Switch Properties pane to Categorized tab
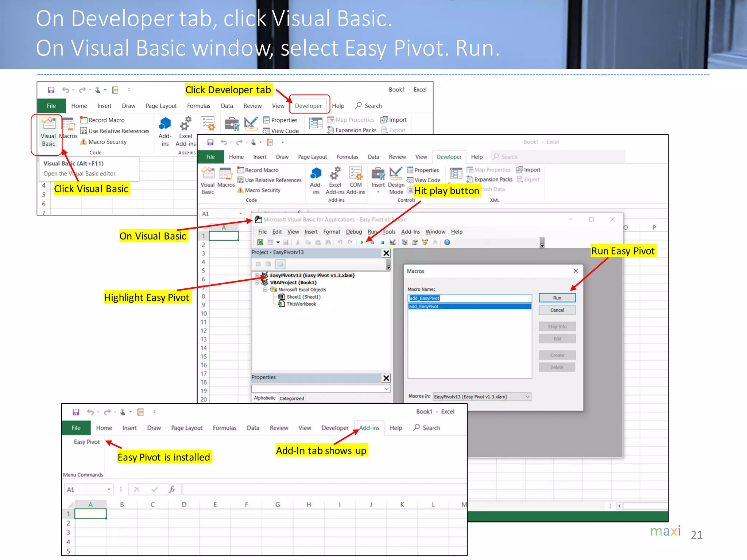The width and height of the screenshot is (747, 560). click(x=292, y=398)
